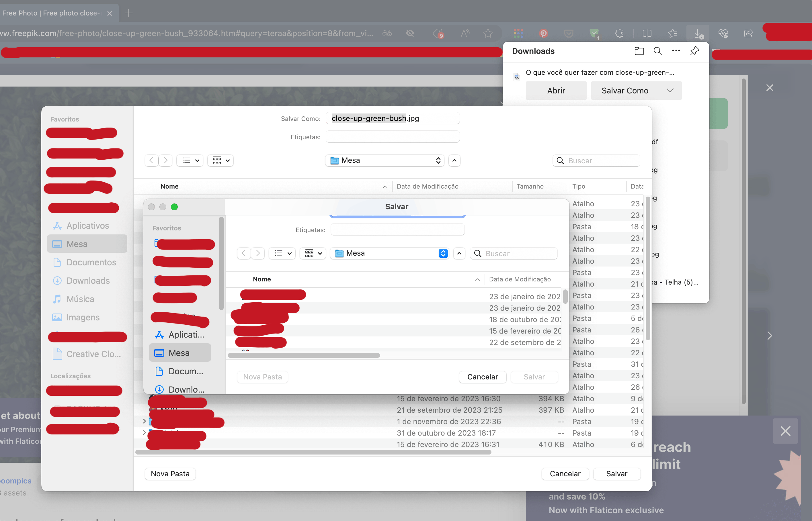The image size is (812, 521).
Task: Click Cancelar in inner Salvar dialog
Action: (x=482, y=377)
